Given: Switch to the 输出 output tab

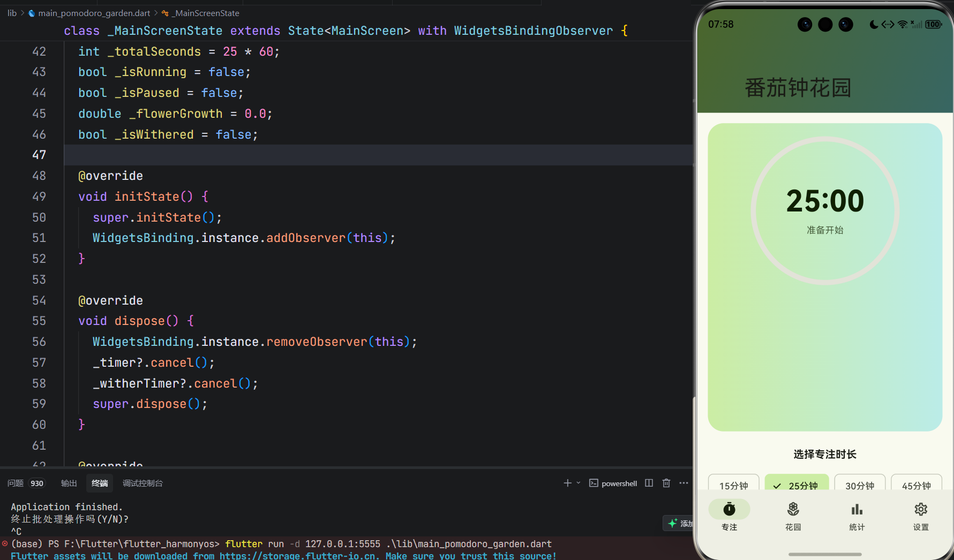Looking at the screenshot, I should pos(69,483).
